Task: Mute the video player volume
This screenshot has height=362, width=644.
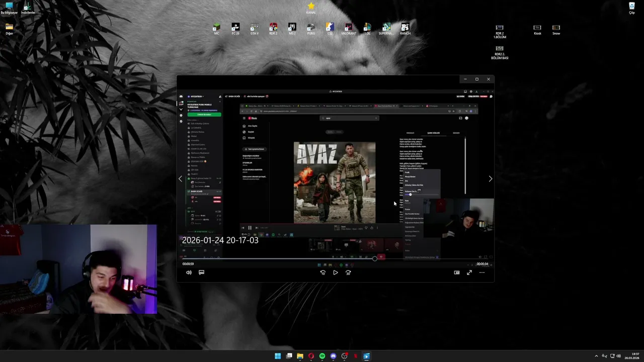Action: coord(189,273)
